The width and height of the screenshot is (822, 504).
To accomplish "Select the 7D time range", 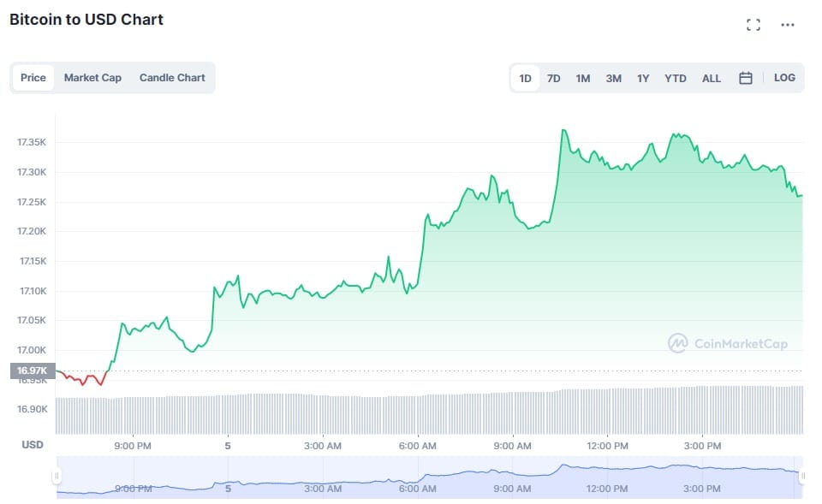I will click(x=554, y=78).
